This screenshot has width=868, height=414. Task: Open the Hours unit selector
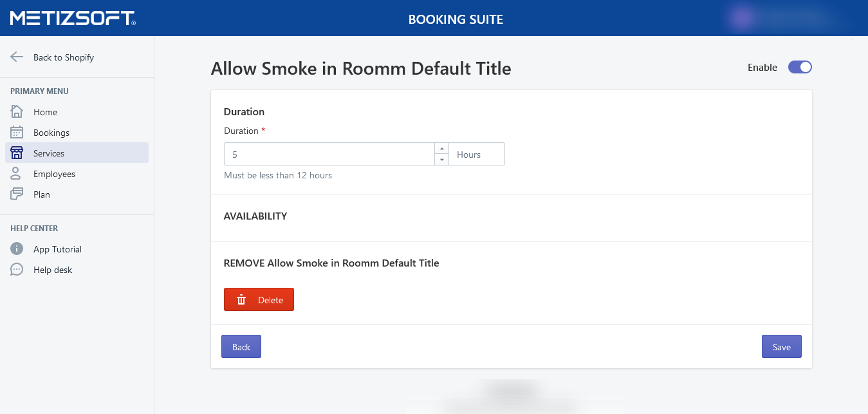tap(476, 155)
